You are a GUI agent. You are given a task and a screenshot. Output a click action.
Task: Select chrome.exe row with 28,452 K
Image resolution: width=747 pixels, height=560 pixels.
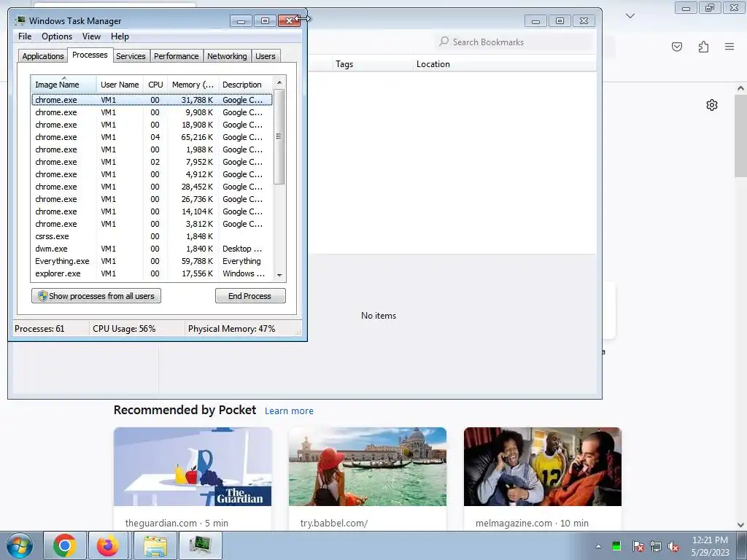tap(152, 187)
